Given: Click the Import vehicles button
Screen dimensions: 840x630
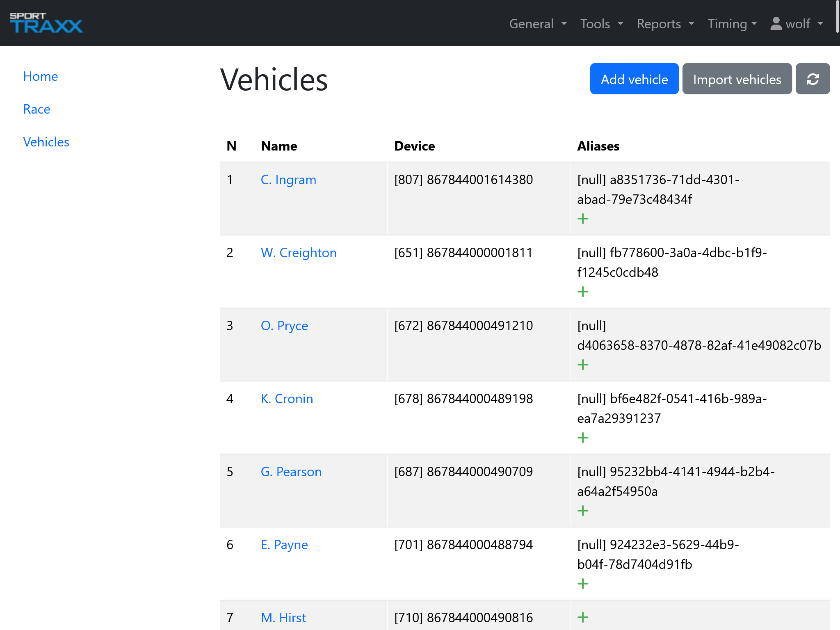Looking at the screenshot, I should tap(737, 79).
